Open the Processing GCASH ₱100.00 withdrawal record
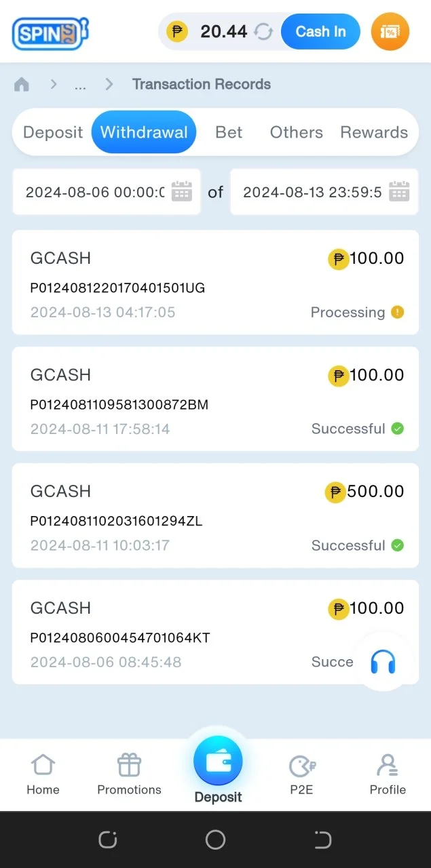The height and width of the screenshot is (868, 431). pos(215,282)
